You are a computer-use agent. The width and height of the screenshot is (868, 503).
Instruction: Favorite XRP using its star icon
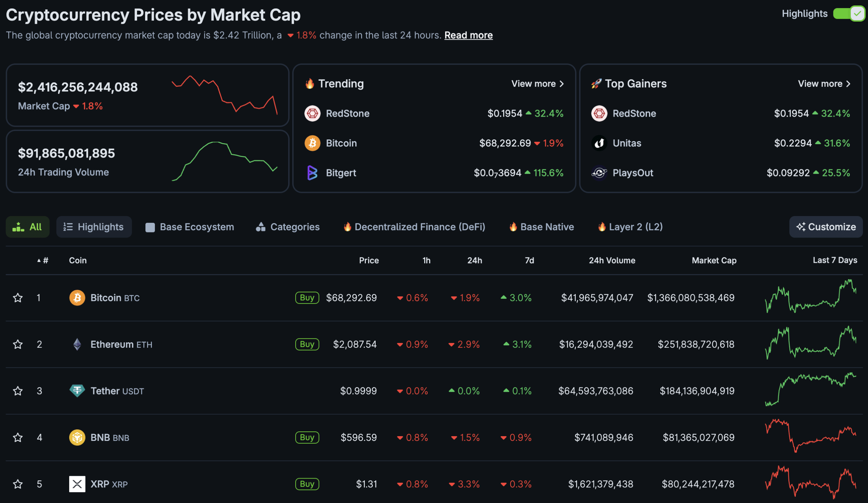tap(17, 484)
